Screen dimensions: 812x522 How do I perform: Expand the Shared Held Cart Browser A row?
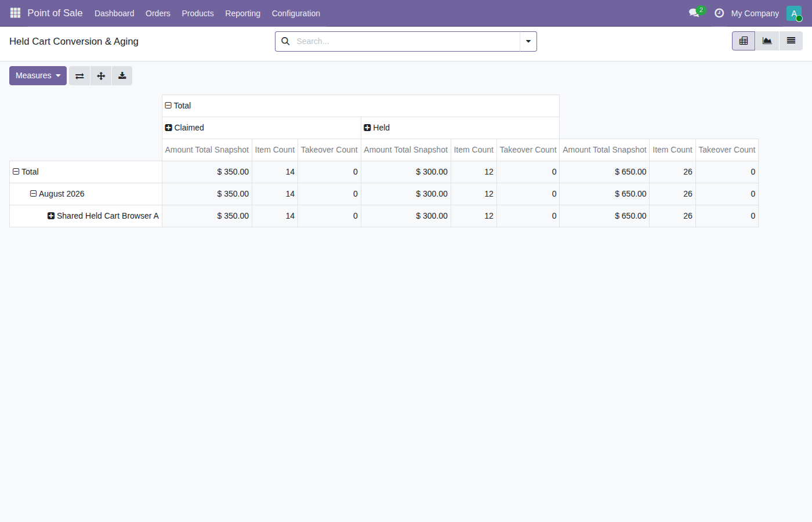coord(103,216)
